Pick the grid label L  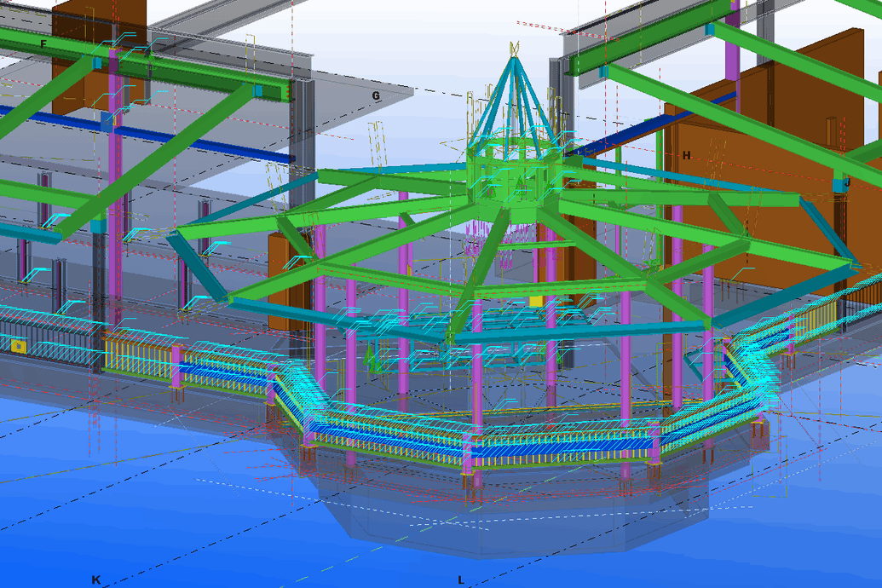tap(461, 580)
